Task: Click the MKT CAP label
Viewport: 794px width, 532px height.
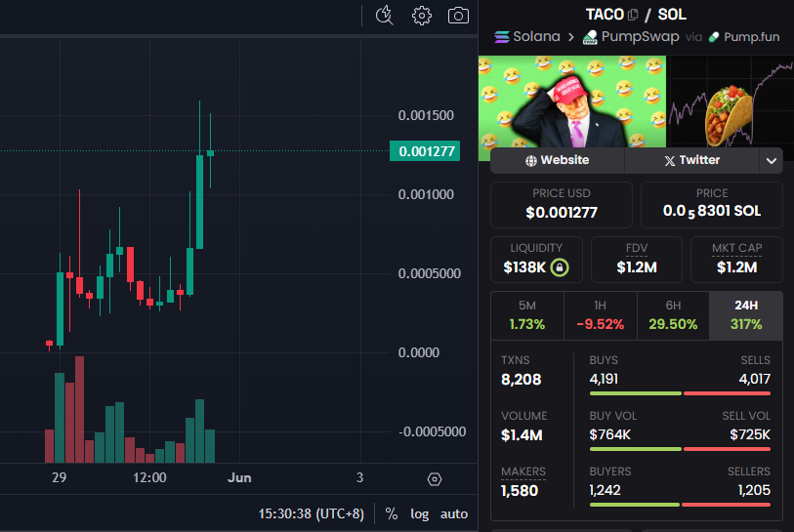Action: point(736,248)
